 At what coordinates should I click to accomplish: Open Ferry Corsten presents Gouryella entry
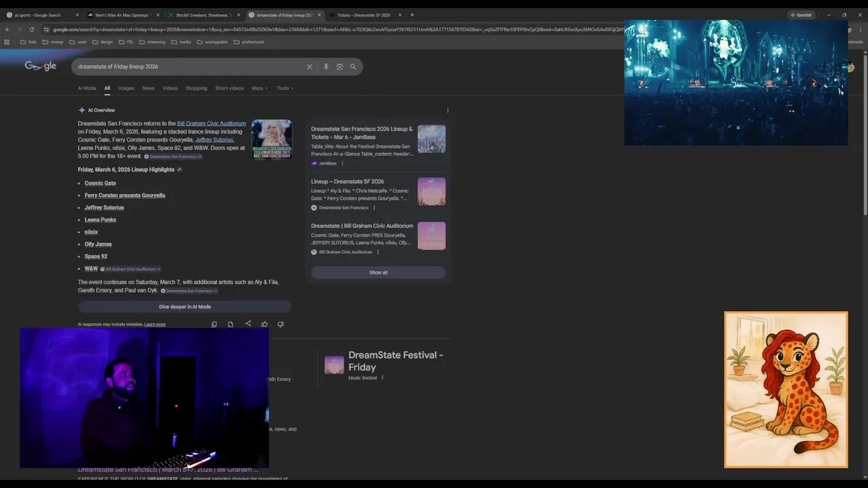point(125,195)
